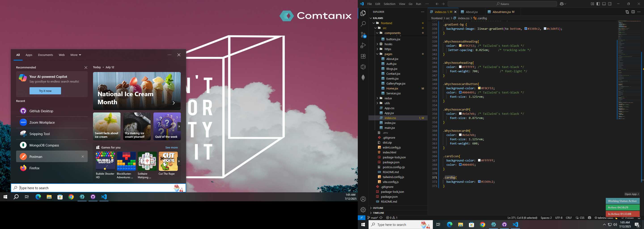
Task: Open tailwind.config.js in the file tree
Action: coord(398,177)
